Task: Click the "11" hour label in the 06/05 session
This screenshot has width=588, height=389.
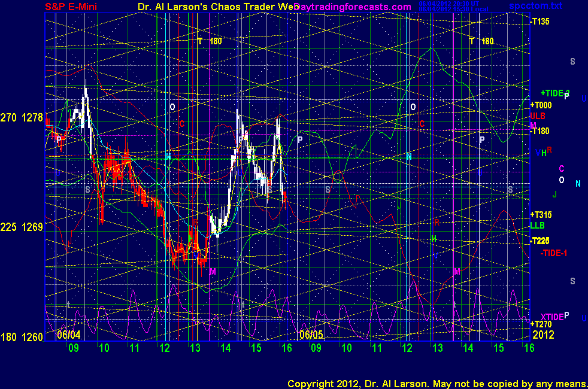Action: click(x=377, y=348)
